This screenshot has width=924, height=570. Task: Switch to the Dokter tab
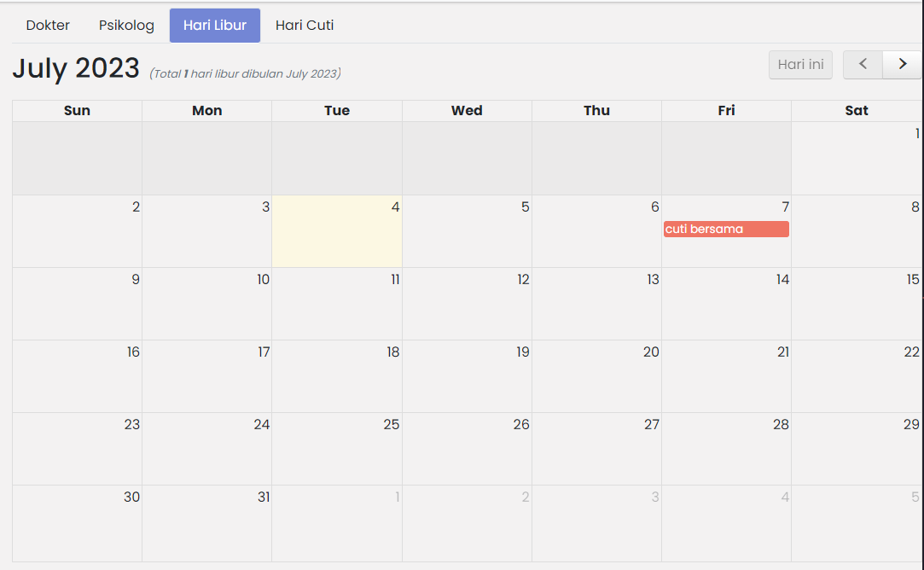48,26
